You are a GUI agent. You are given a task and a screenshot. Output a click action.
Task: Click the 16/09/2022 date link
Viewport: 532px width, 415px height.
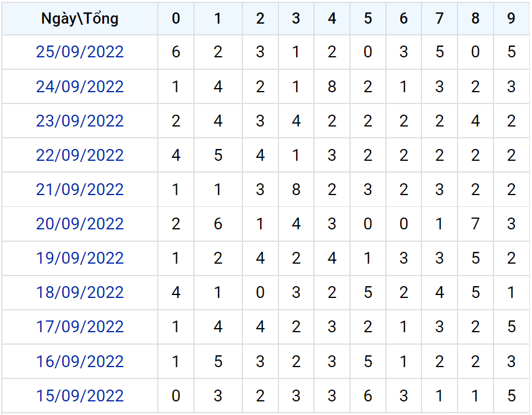[x=80, y=361]
